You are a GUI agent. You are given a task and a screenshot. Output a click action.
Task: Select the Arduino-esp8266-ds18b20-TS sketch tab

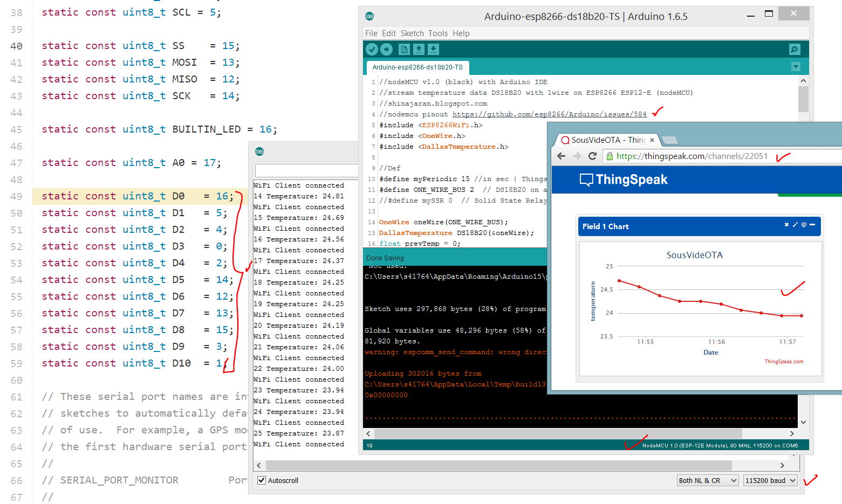coord(417,67)
